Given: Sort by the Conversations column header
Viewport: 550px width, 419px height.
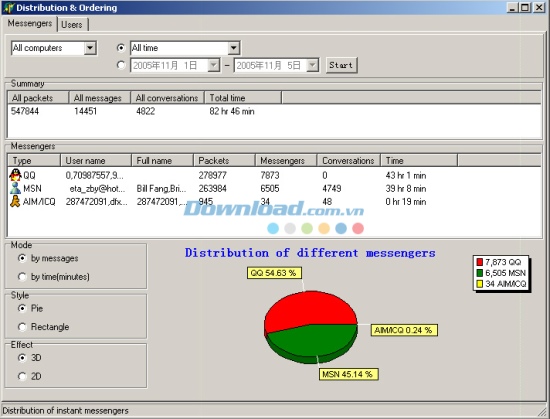Looking at the screenshot, I should point(349,160).
